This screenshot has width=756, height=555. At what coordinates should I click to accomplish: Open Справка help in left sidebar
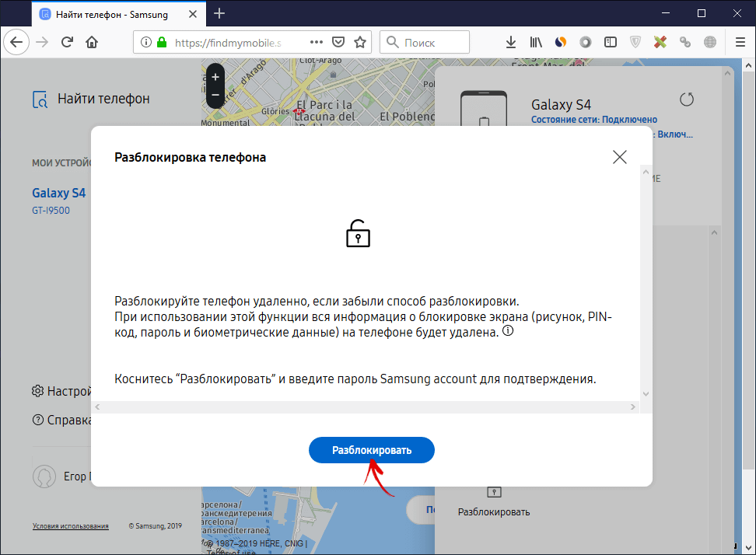click(61, 420)
